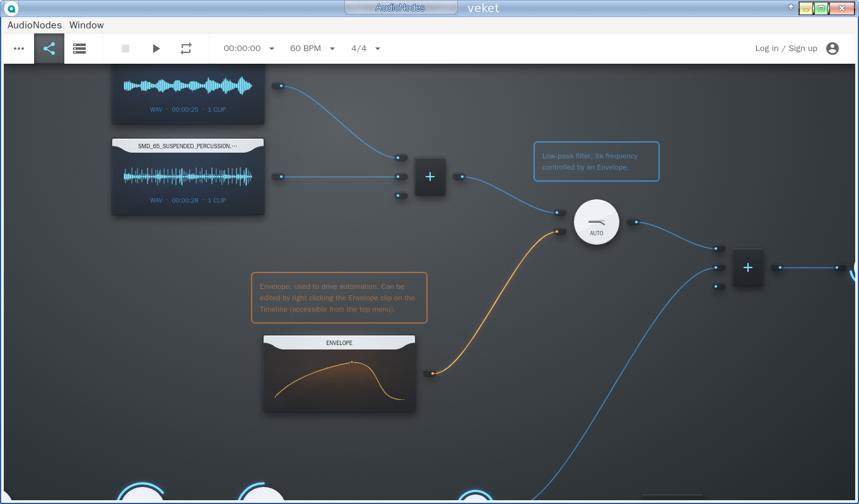
Task: Click the orange automation input of the AUTO filter
Action: pyautogui.click(x=560, y=231)
